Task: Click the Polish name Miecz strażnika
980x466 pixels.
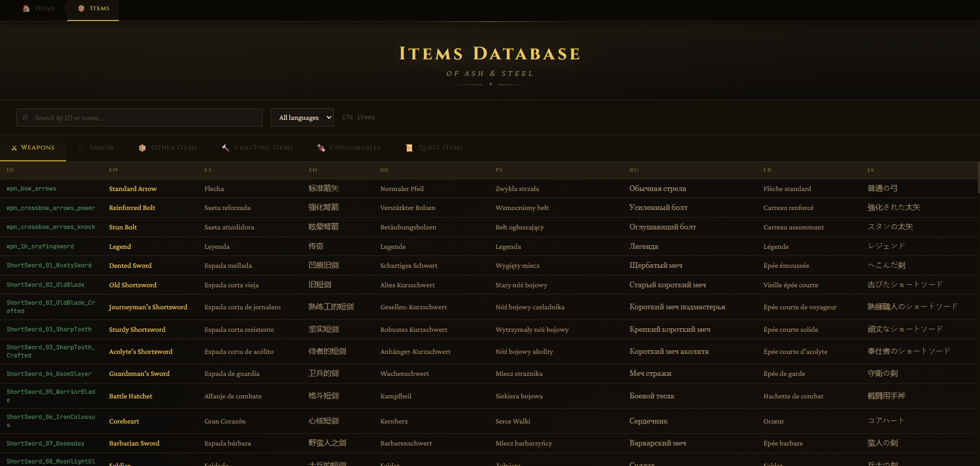Action: (x=519, y=373)
